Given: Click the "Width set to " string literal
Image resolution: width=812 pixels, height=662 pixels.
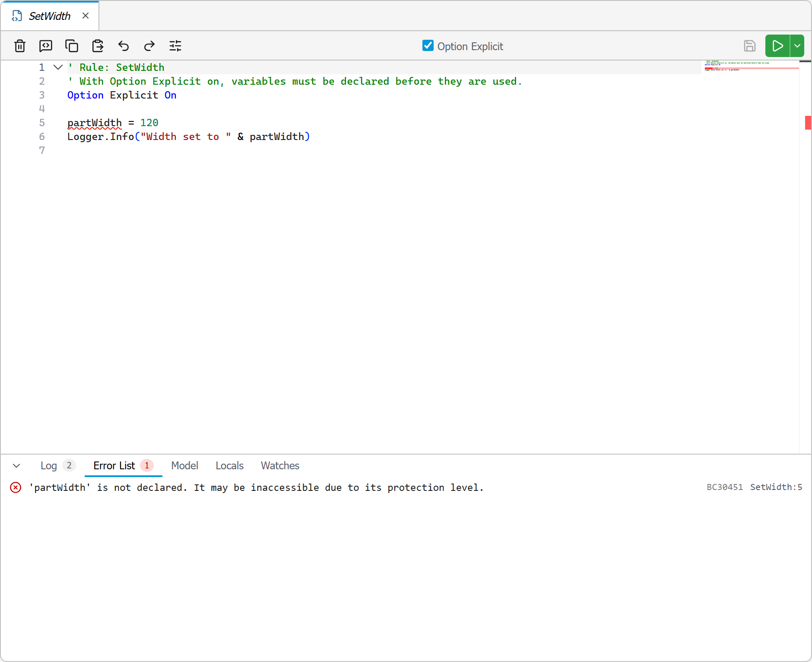Looking at the screenshot, I should [186, 137].
